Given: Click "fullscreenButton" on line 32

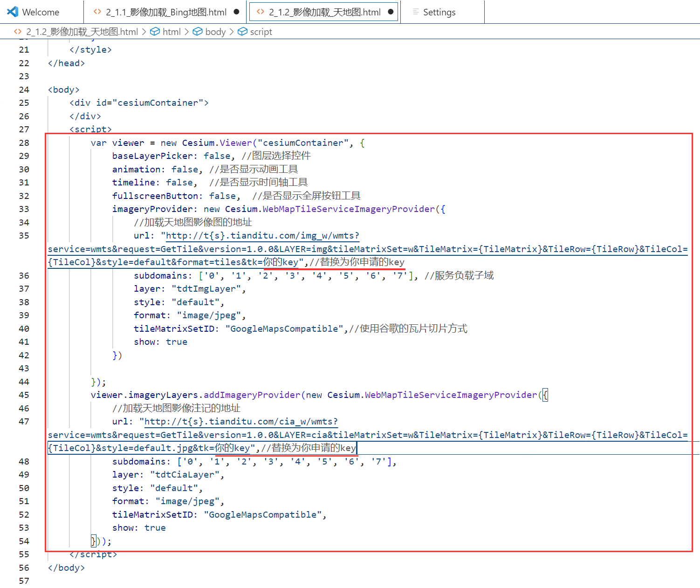Looking at the screenshot, I should 155,196.
